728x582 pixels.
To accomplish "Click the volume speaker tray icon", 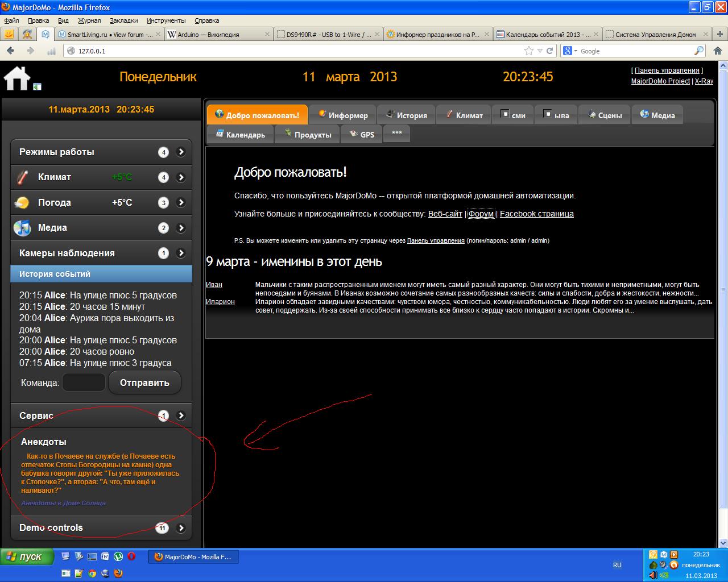I will coord(653,575).
